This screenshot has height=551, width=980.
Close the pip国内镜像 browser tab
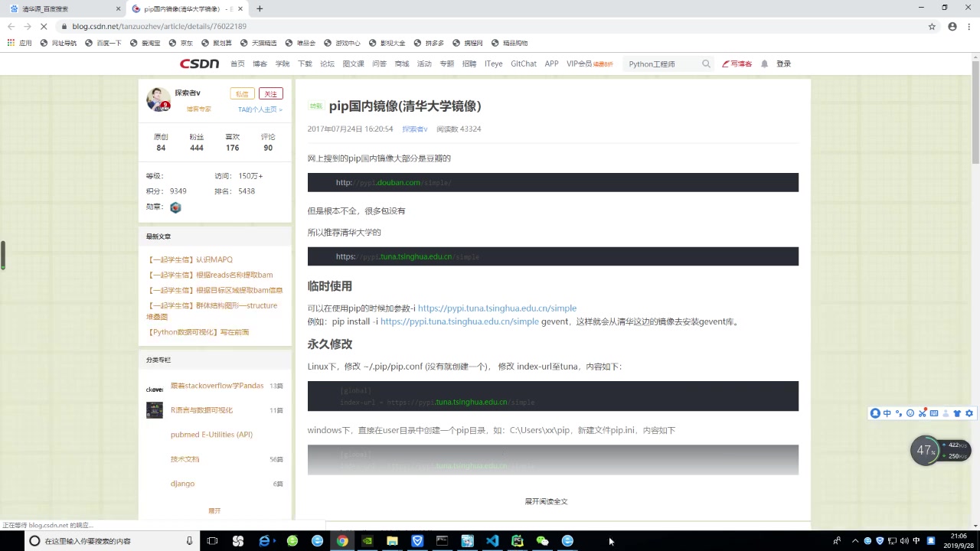[240, 8]
